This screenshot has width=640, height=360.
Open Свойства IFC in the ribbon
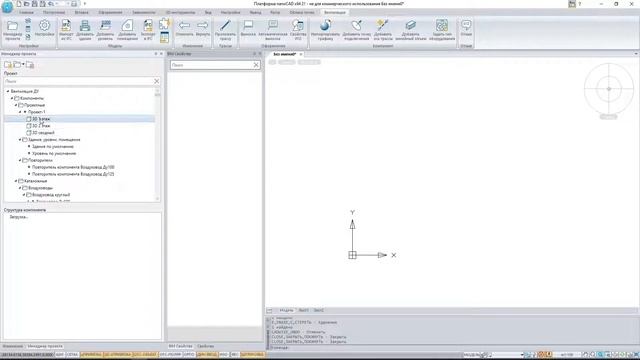[298, 29]
